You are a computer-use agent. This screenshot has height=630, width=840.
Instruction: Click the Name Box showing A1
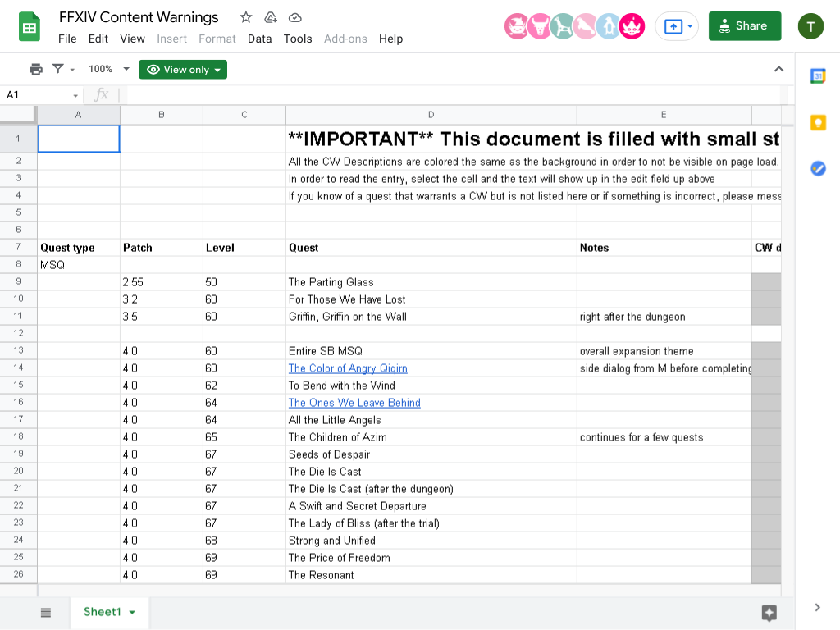coord(42,95)
